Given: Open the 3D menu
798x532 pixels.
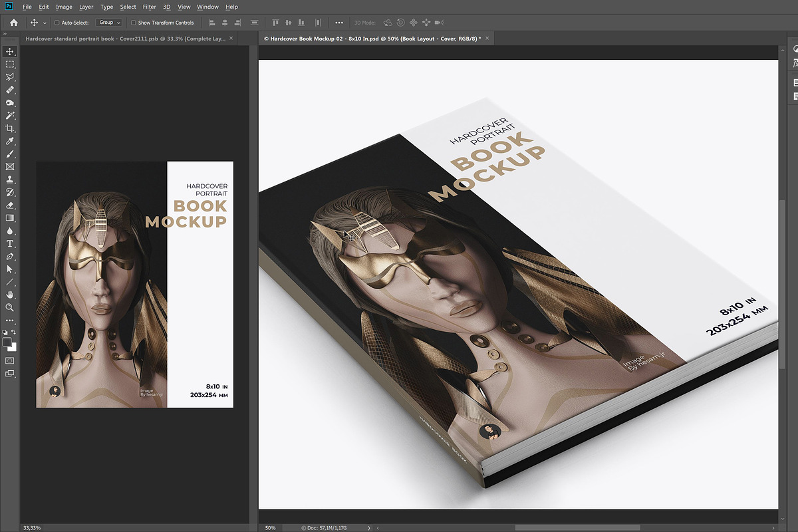Looking at the screenshot, I should pos(167,7).
